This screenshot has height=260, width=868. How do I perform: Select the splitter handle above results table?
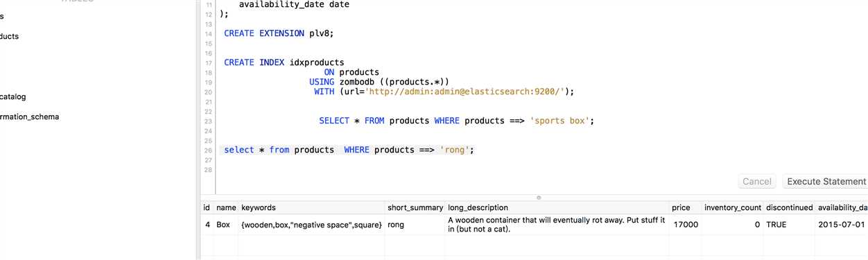[x=539, y=198]
